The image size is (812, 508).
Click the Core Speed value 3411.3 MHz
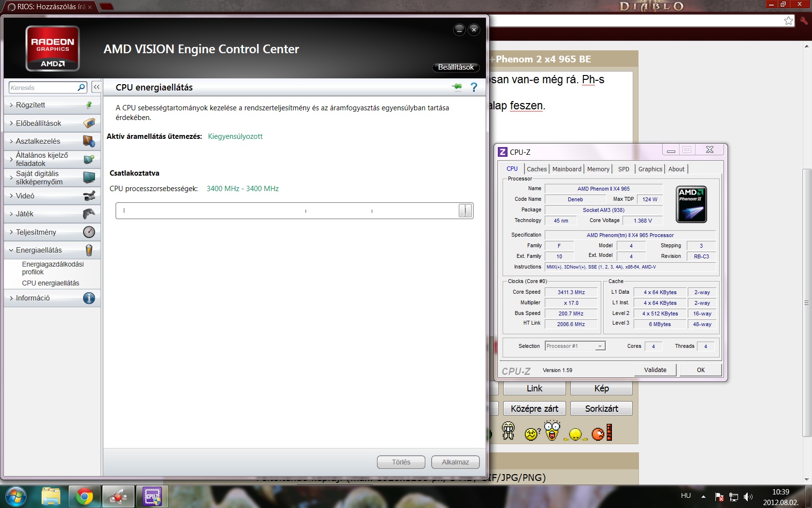[x=571, y=292]
